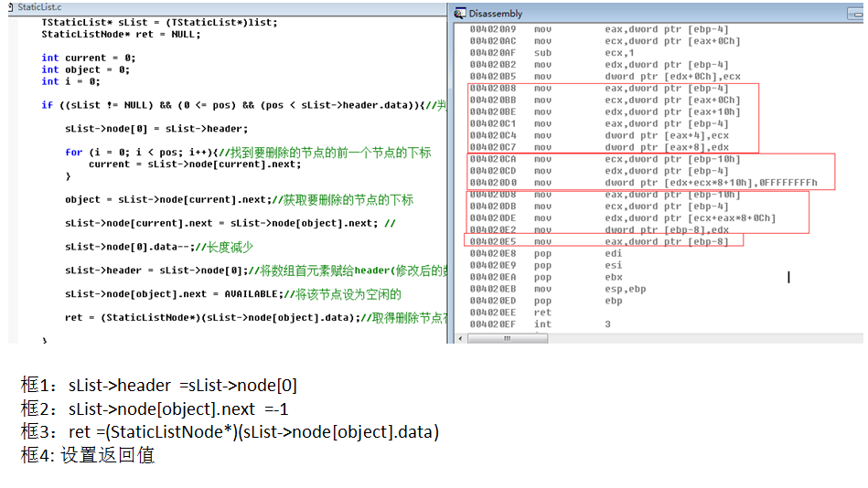Viewport: 868px width, 488px height.
Task: Click line 'current = sList->node[current].next;'
Action: point(195,164)
